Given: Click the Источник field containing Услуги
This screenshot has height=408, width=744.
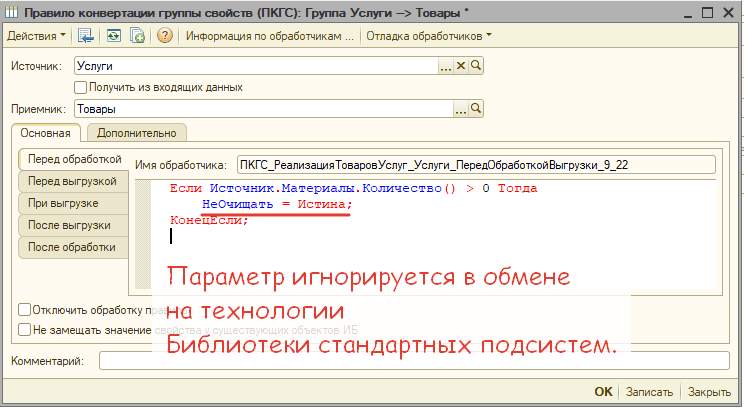Looking at the screenshot, I should click(x=256, y=66).
